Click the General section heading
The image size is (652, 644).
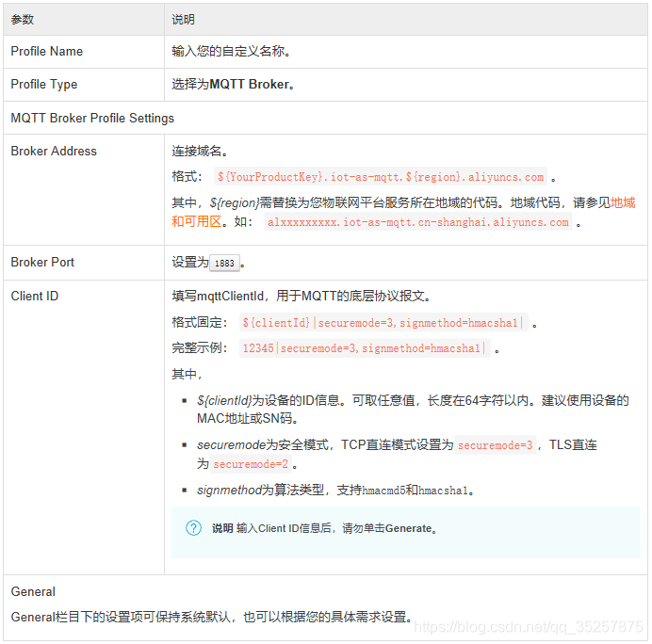point(33,591)
